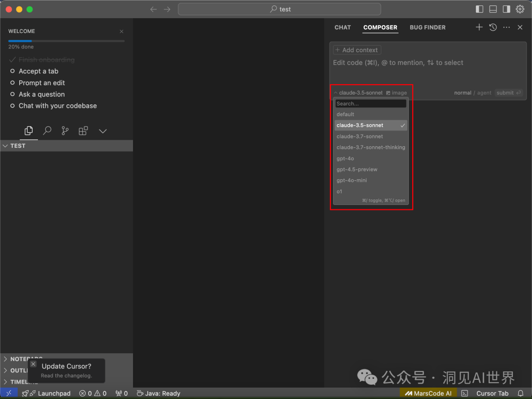Screen dimensions: 532x399
Task: Open Cursor Tab status item
Action: (x=492, y=393)
